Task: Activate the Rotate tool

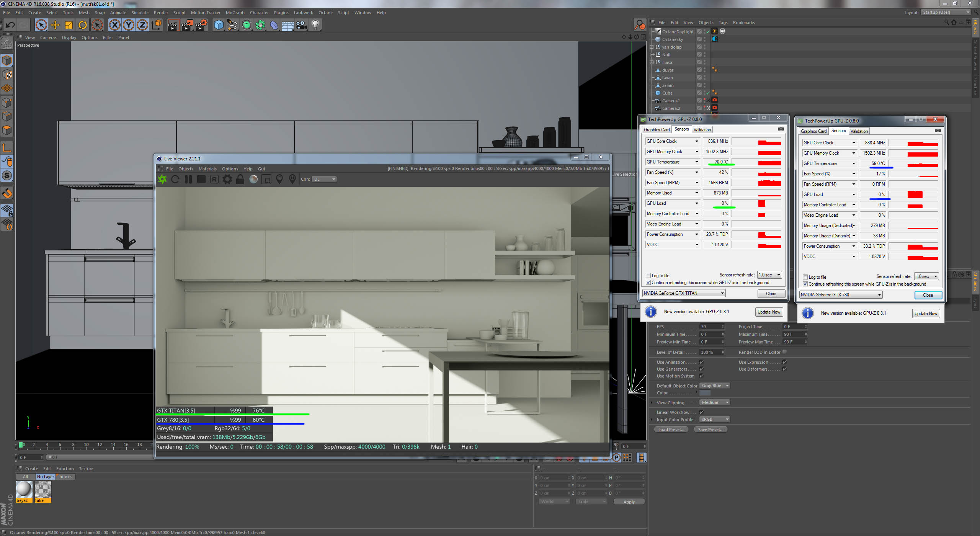Action: pyautogui.click(x=83, y=25)
